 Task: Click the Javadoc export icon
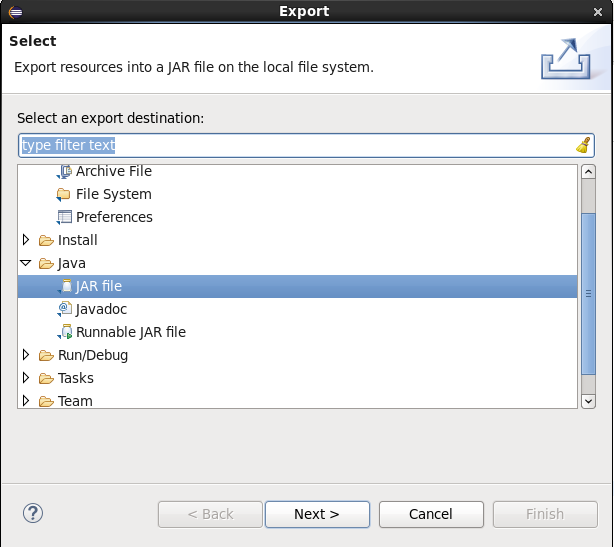point(65,309)
